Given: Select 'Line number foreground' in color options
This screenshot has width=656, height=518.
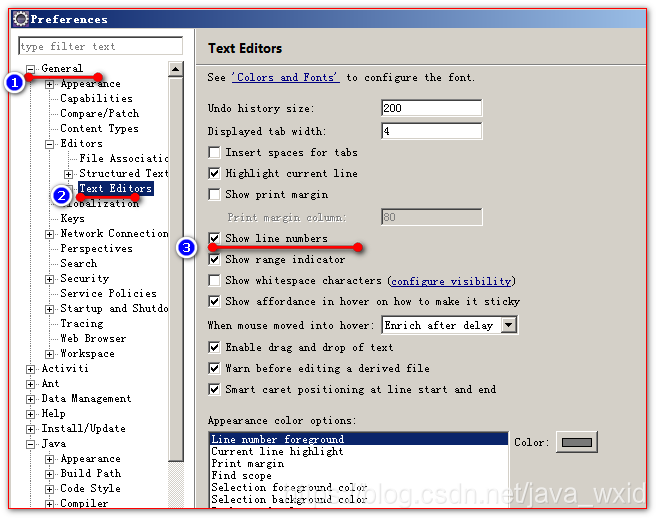Looking at the screenshot, I should 359,439.
